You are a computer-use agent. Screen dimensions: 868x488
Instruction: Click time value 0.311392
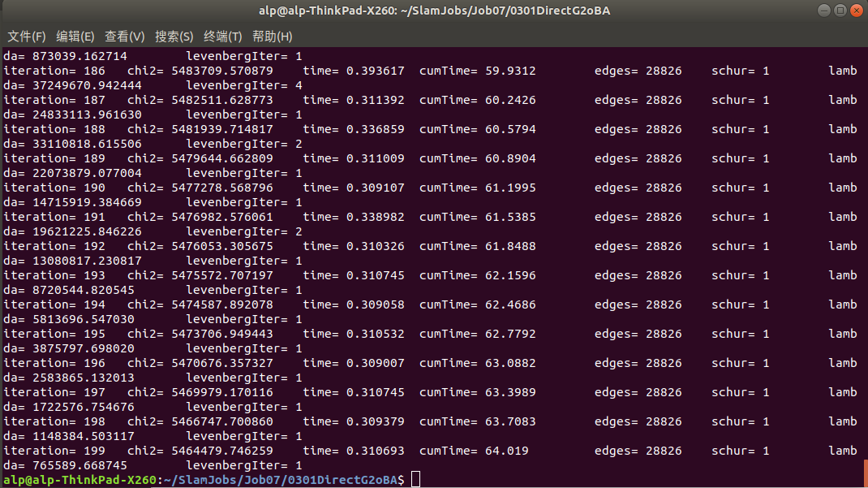click(376, 100)
